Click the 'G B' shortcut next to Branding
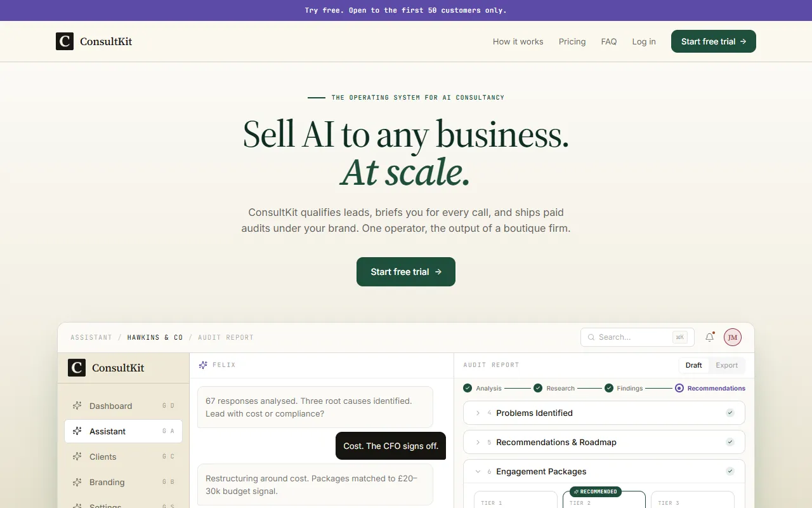 click(x=168, y=482)
